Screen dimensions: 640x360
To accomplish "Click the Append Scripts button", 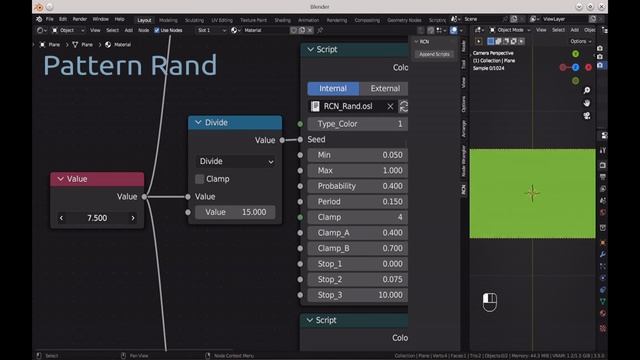I will (434, 54).
